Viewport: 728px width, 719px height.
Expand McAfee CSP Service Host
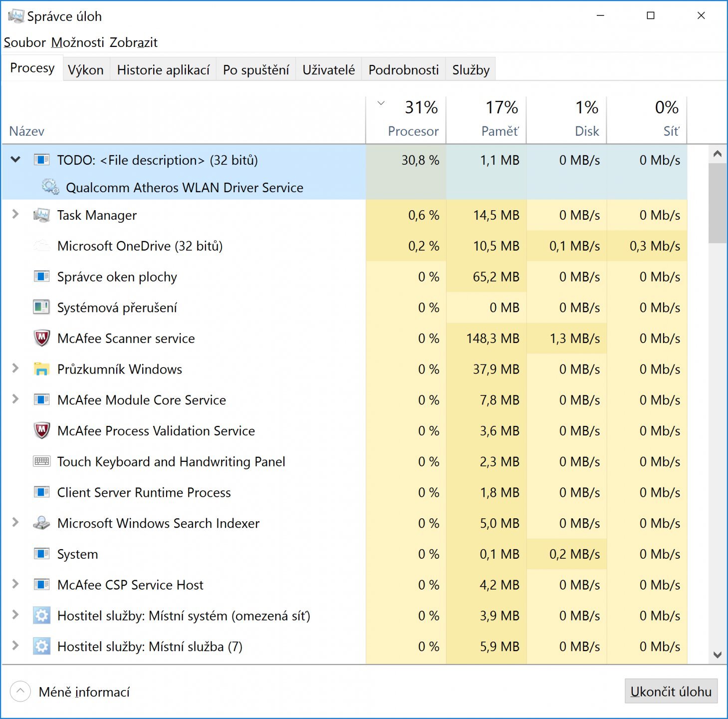coord(15,585)
